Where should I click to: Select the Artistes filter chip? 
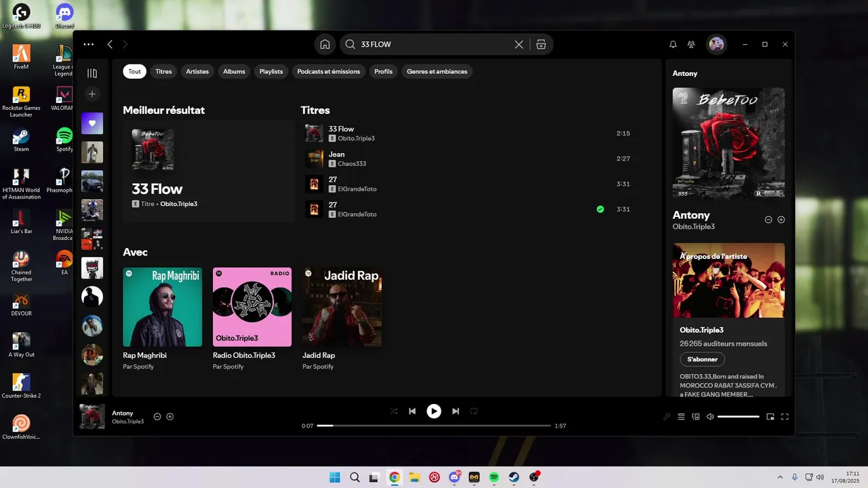(x=197, y=71)
